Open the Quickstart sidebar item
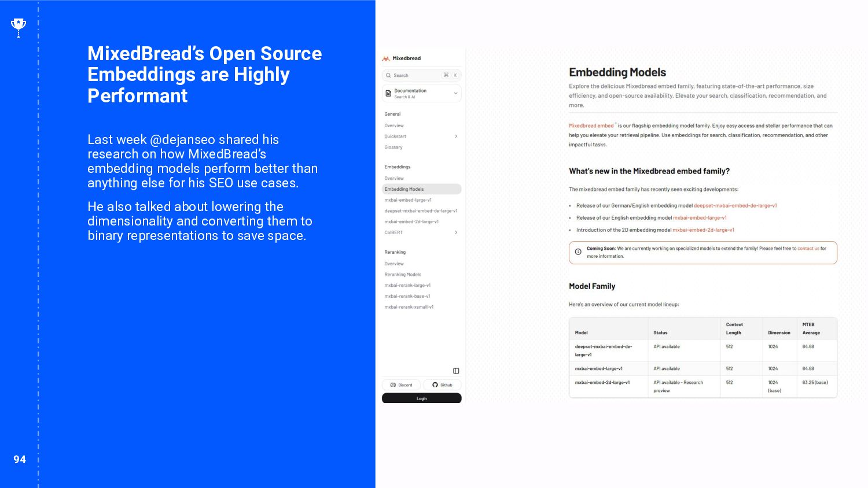 tap(395, 136)
